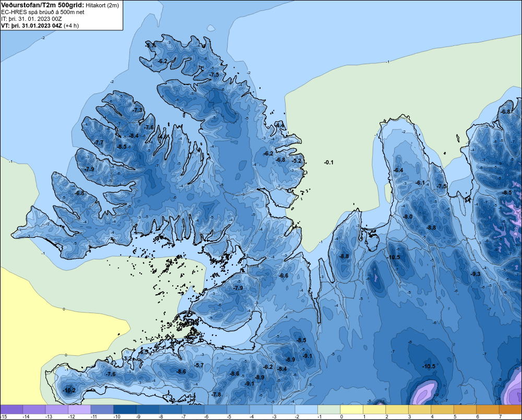Select the legend color between -10 and -9
The width and height of the screenshot is (522, 420).
pyautogui.click(x=125, y=410)
